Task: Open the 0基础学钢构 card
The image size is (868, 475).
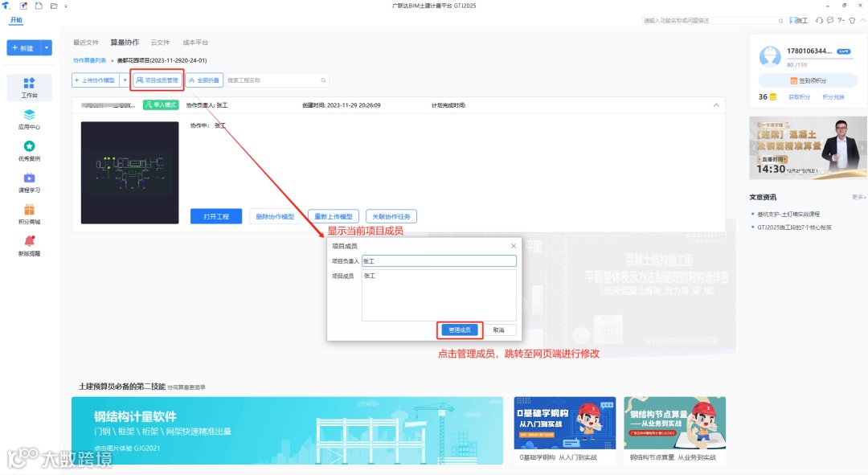Action: tap(565, 429)
